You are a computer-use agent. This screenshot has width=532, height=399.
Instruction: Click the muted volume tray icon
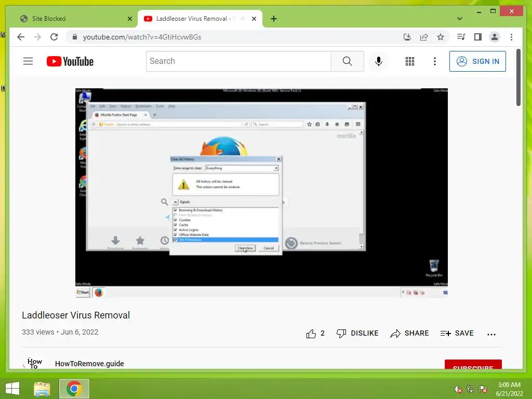(x=458, y=389)
